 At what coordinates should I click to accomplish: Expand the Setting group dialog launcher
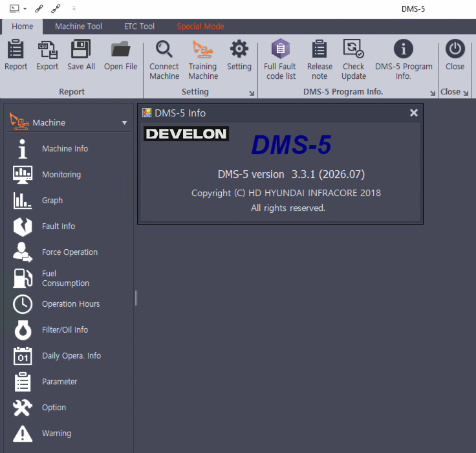252,93
